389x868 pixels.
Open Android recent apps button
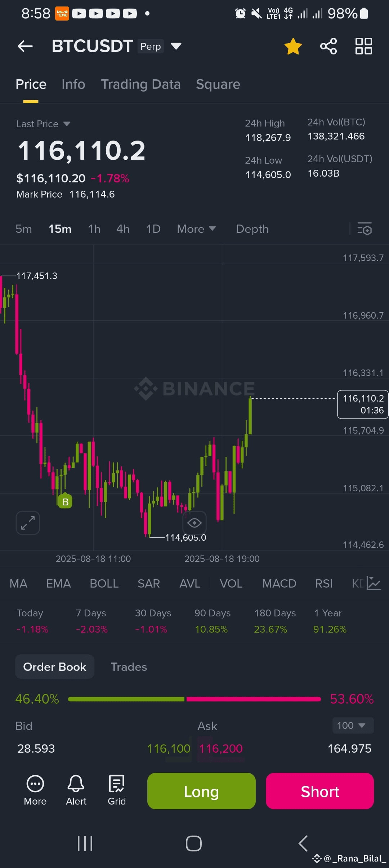(85, 843)
